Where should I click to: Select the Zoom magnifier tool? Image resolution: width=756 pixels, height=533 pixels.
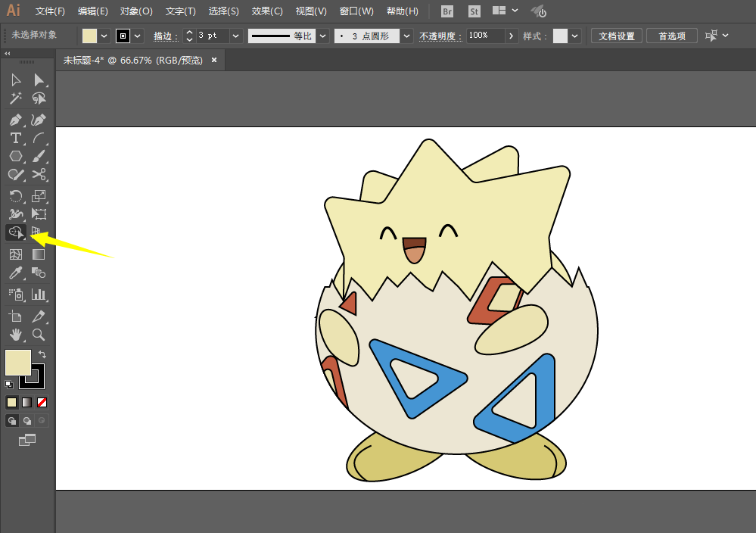39,335
